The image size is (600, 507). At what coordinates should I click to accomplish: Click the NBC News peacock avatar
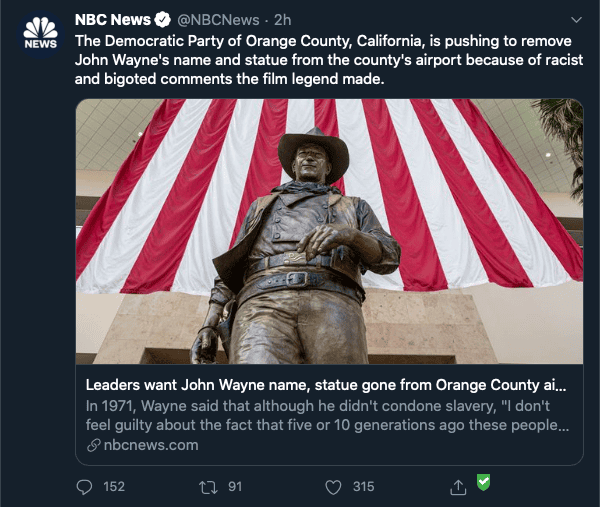point(40,35)
